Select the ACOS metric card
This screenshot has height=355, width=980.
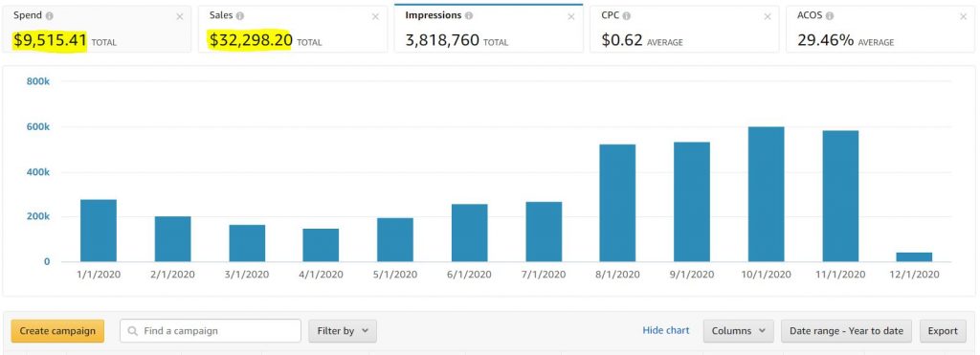[880, 30]
